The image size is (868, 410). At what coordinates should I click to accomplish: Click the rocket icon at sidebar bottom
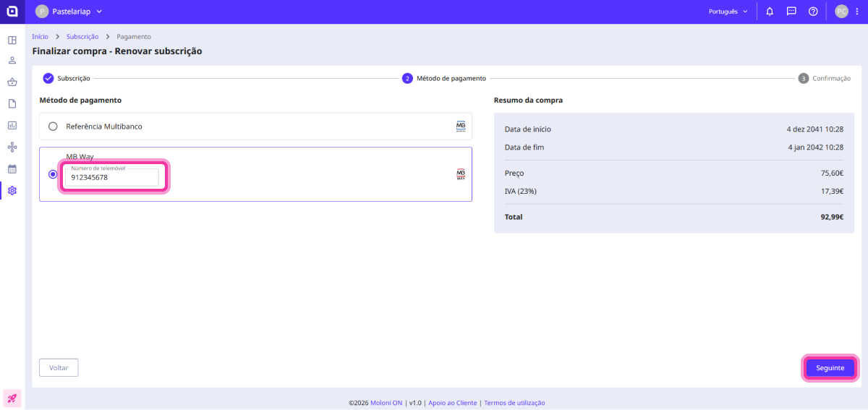[12, 398]
